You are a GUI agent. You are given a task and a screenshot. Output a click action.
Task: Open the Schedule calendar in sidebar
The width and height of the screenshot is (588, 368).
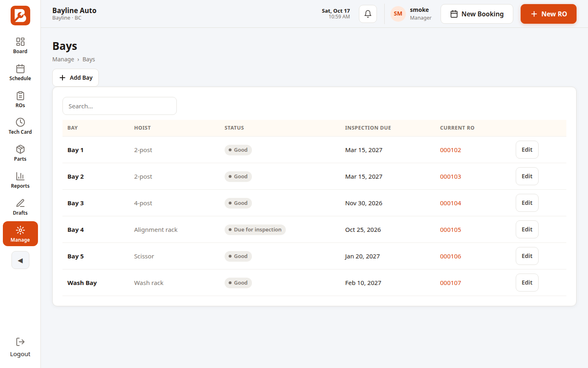pos(20,72)
